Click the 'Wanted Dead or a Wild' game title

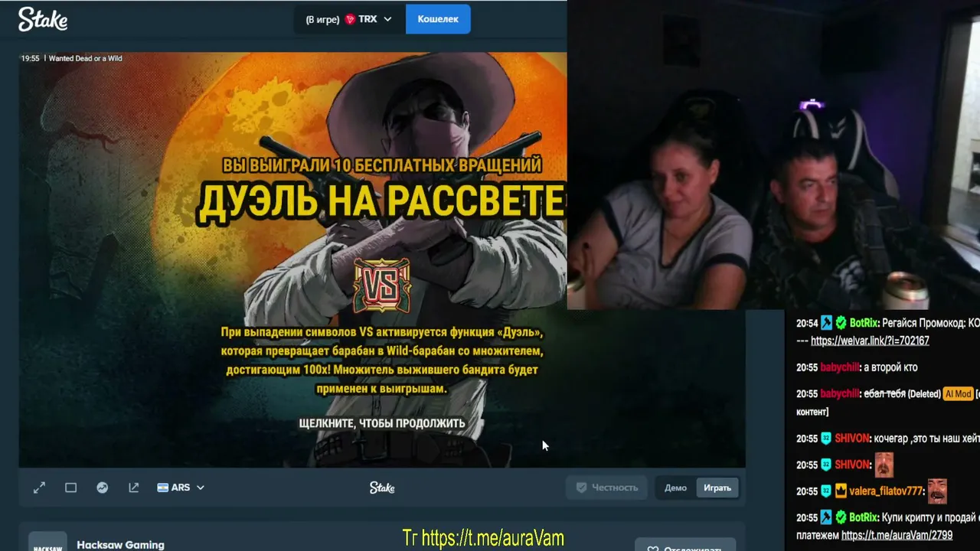tap(86, 58)
